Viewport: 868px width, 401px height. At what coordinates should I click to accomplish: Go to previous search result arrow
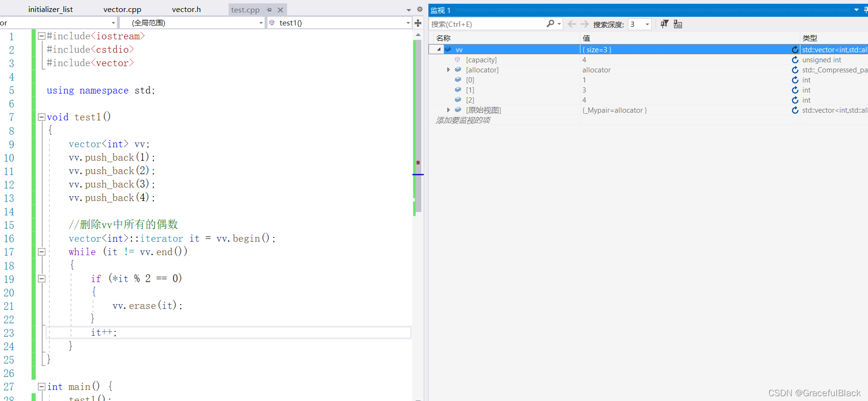point(572,24)
